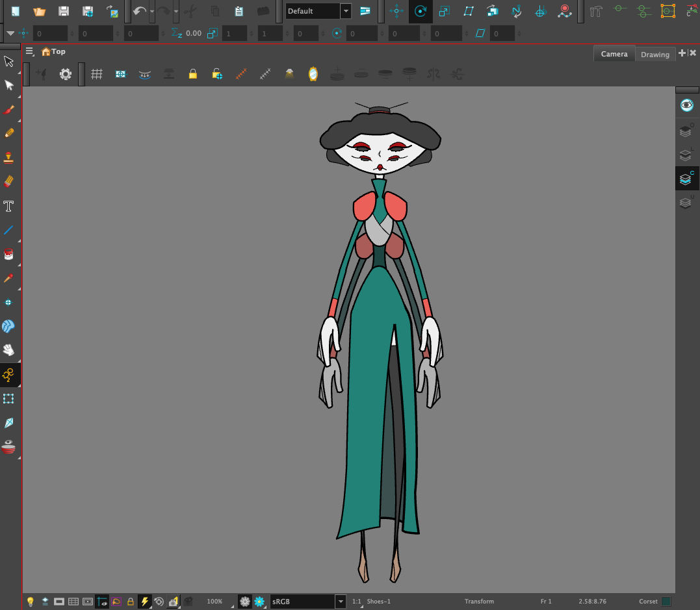
Task: Save the scene with the floppy disk icon
Action: [64, 10]
